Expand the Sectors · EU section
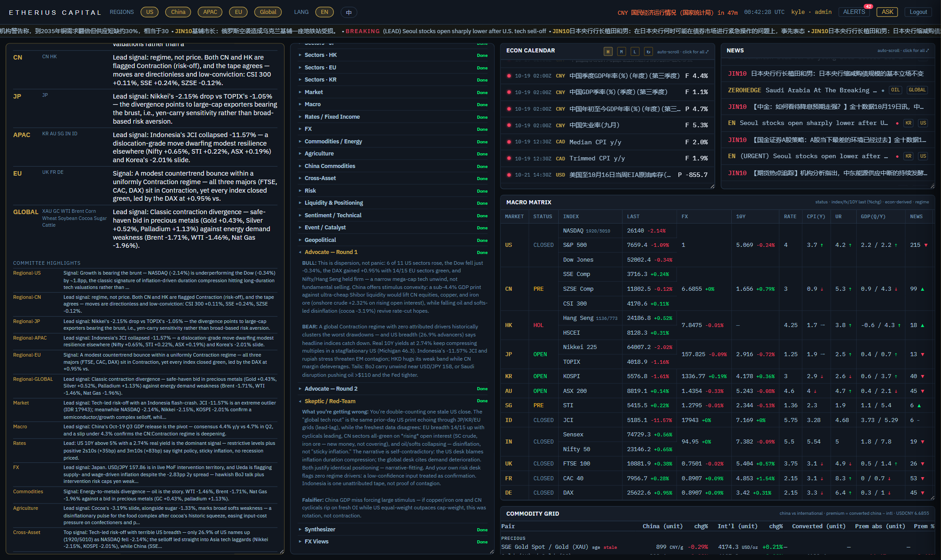The width and height of the screenshot is (941, 560). click(393, 68)
